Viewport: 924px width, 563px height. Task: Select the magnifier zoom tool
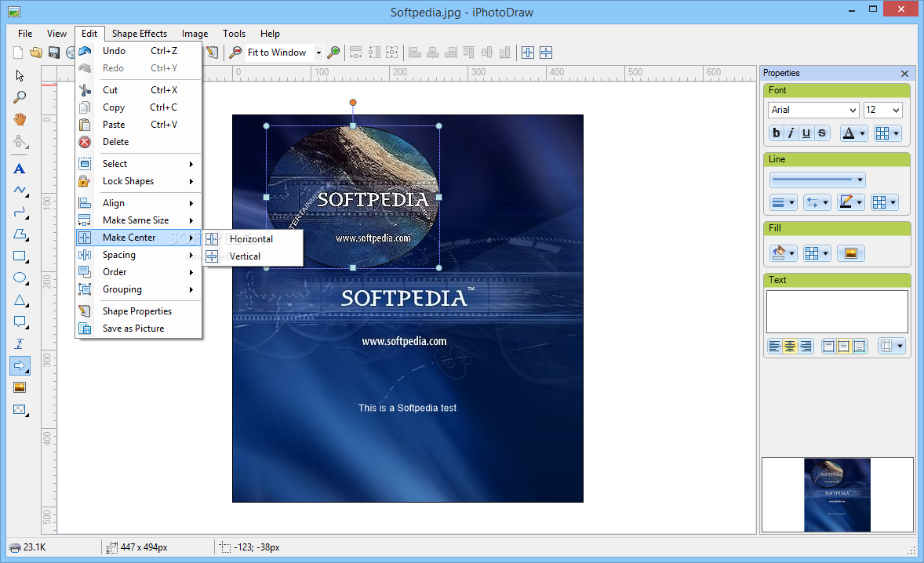[x=20, y=97]
